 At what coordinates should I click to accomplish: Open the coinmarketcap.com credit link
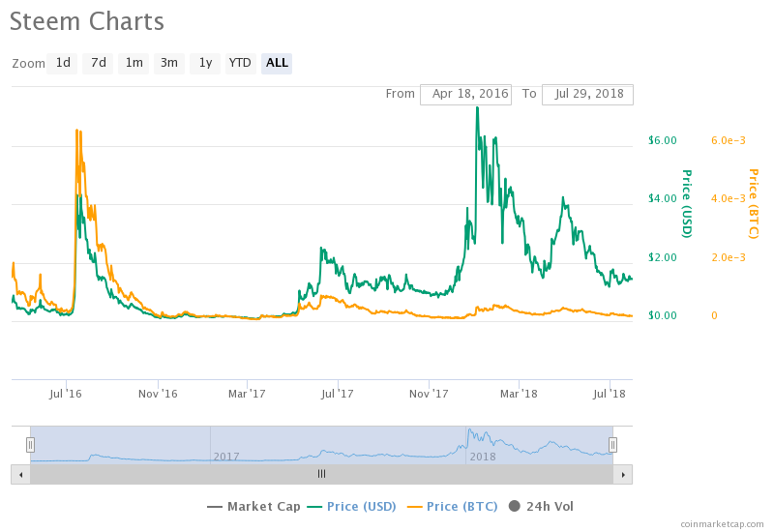click(x=722, y=523)
